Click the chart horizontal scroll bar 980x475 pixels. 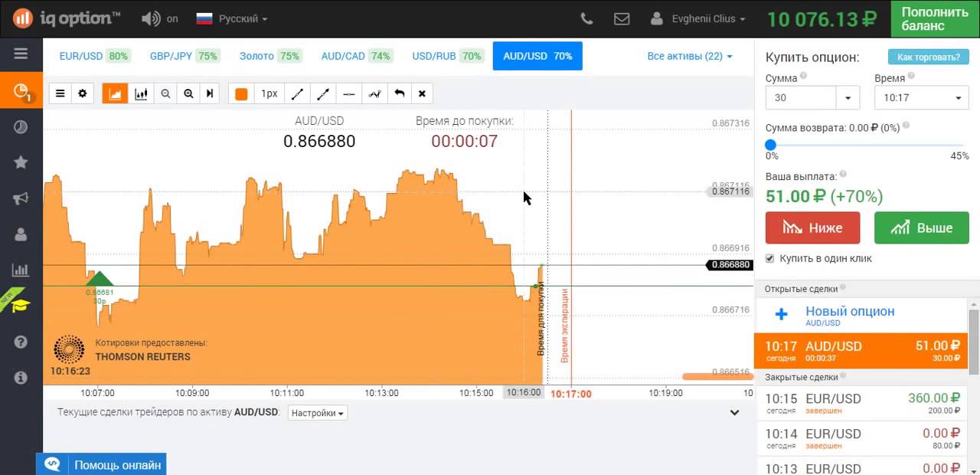[x=717, y=376]
